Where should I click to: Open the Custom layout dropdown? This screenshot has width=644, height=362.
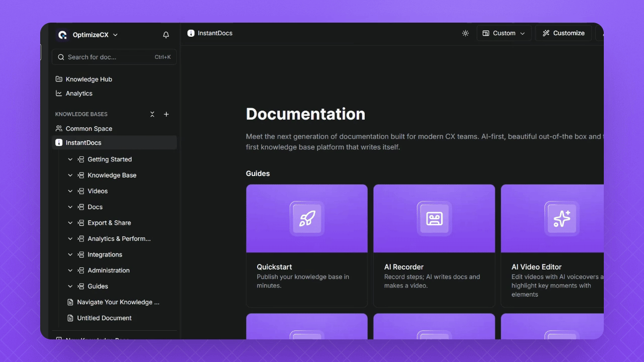click(504, 33)
